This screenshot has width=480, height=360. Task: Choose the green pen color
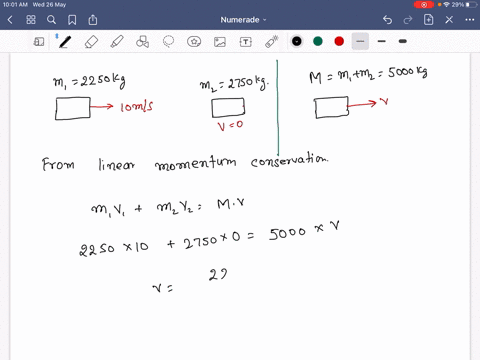click(x=318, y=41)
